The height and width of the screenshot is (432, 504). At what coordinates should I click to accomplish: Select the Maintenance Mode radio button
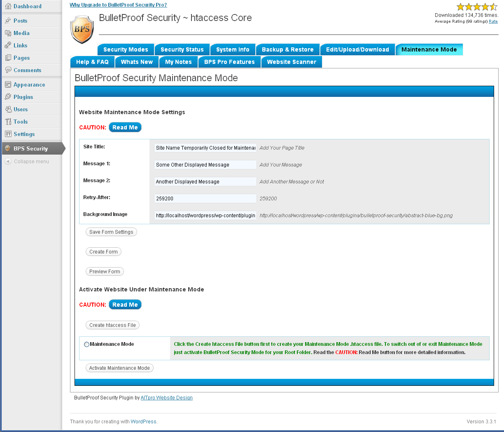[86, 345]
